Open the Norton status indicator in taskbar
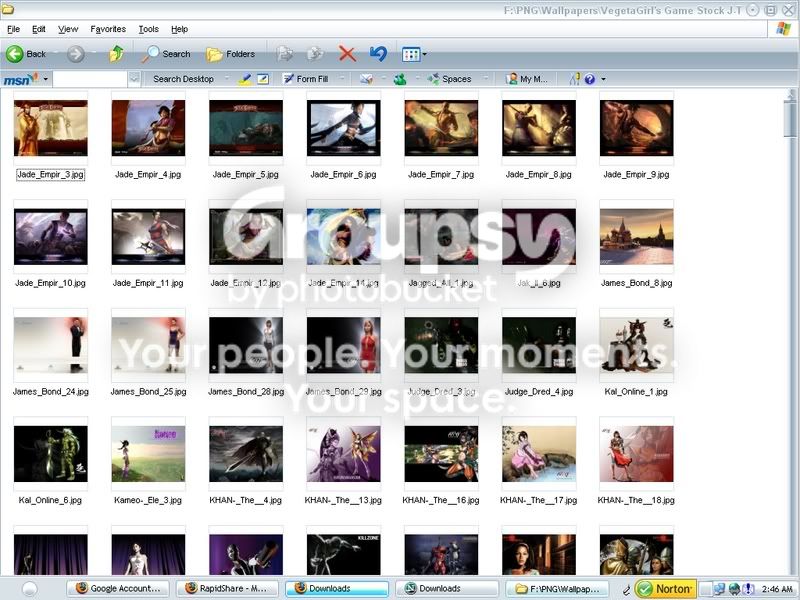The image size is (800, 600). 665,589
